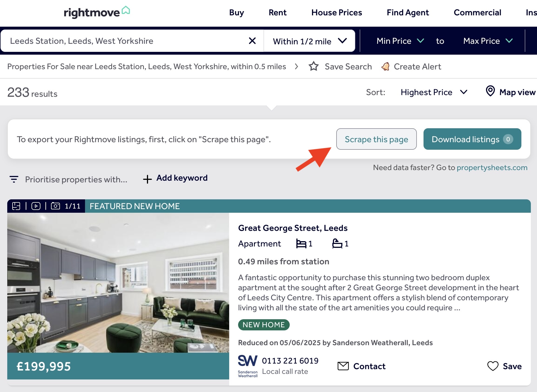Change sort order from Highest Price

pos(434,92)
